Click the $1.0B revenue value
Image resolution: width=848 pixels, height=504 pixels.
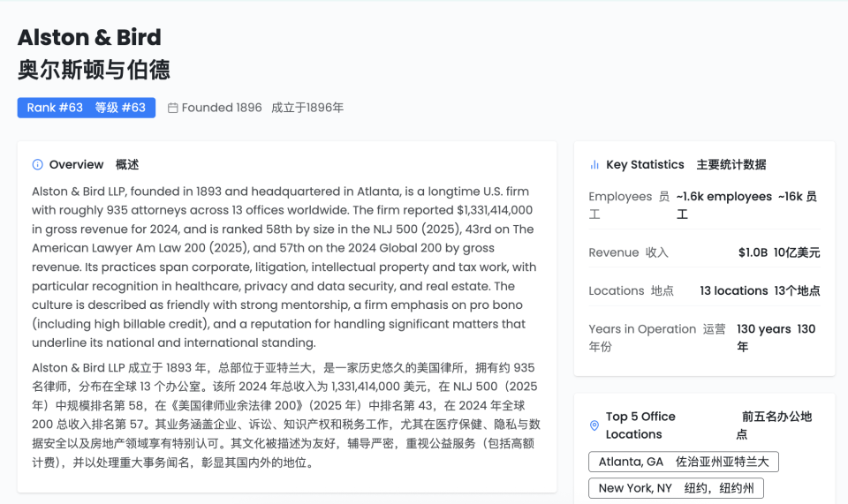(x=753, y=252)
